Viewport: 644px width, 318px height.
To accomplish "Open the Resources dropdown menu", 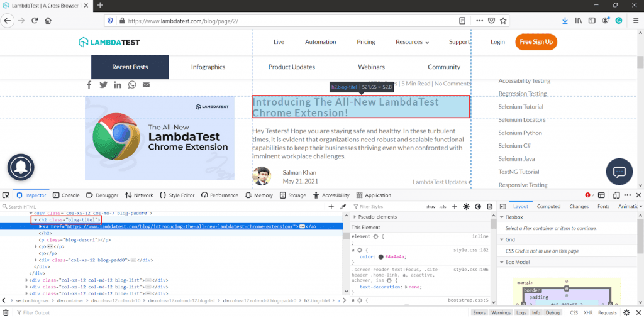I will [x=412, y=42].
